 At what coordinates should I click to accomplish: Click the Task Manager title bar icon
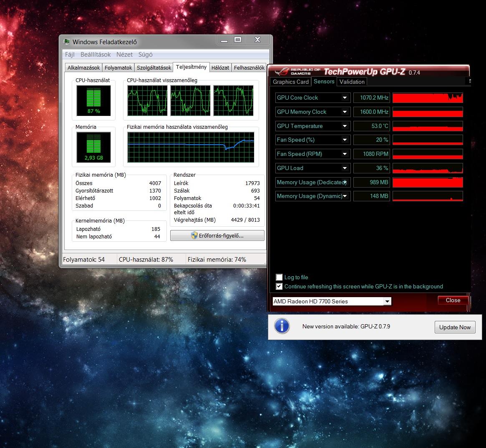(x=67, y=42)
